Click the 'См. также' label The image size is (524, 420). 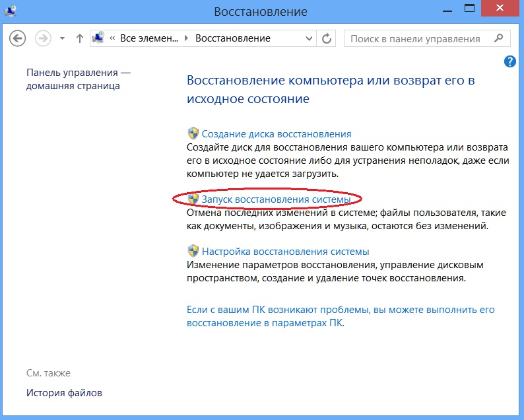coord(48,373)
